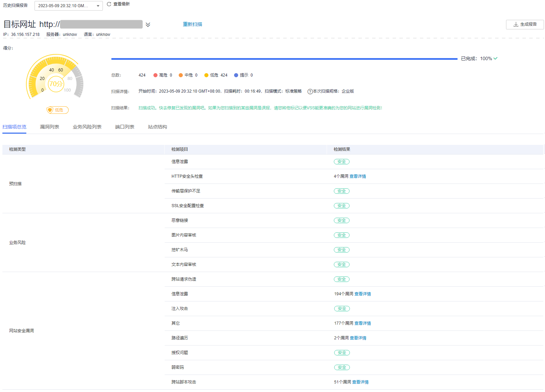View details for HTTP安全头检查 vulnerabilities
545x392 pixels.
click(x=357, y=176)
